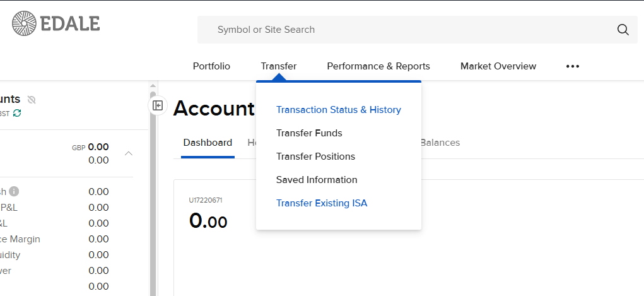The height and width of the screenshot is (296, 644).
Task: Toggle privacy mode eye-slash icon
Action: point(32,100)
